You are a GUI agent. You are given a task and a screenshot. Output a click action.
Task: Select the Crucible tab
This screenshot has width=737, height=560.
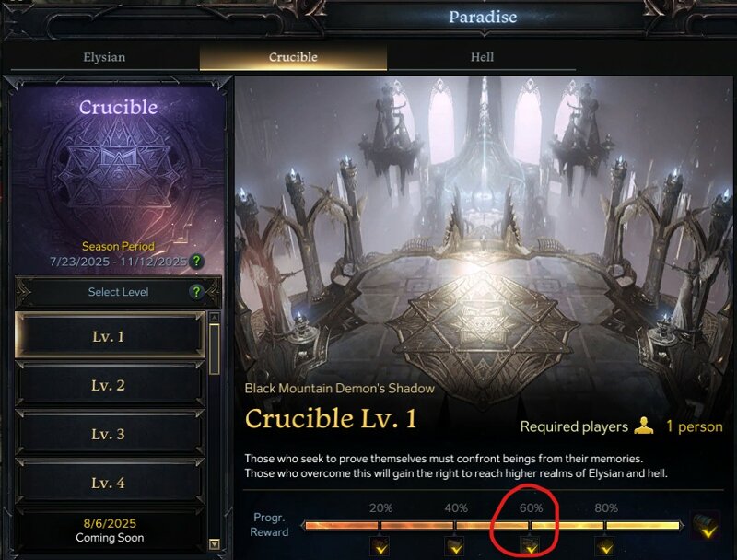coord(293,57)
